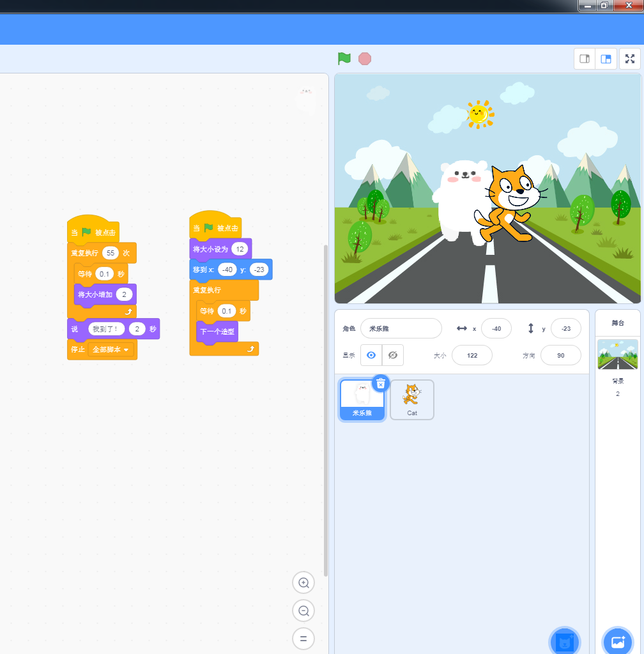Hide the sprite with crossed-eye icon
Viewport: 644px width, 654px height.
click(x=393, y=355)
